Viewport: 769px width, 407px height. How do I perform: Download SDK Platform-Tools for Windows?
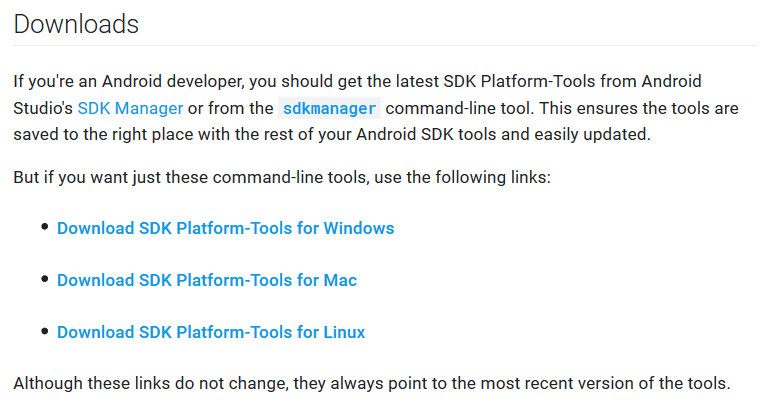226,228
